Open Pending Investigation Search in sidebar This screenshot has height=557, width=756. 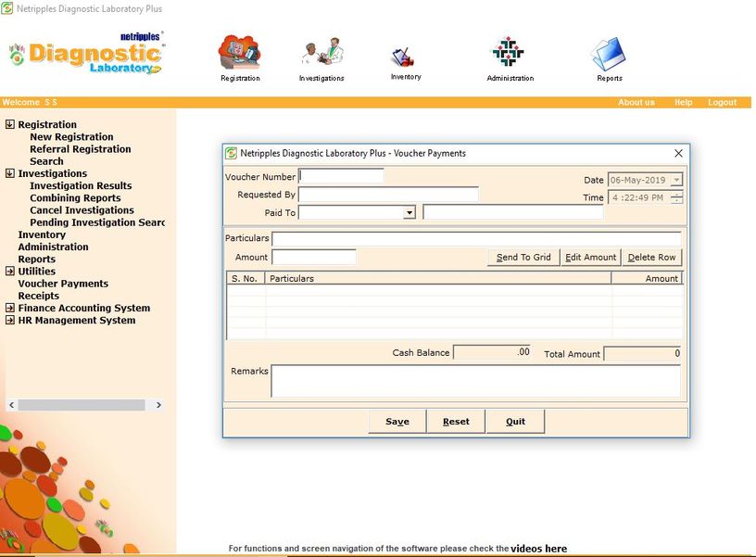[97, 222]
